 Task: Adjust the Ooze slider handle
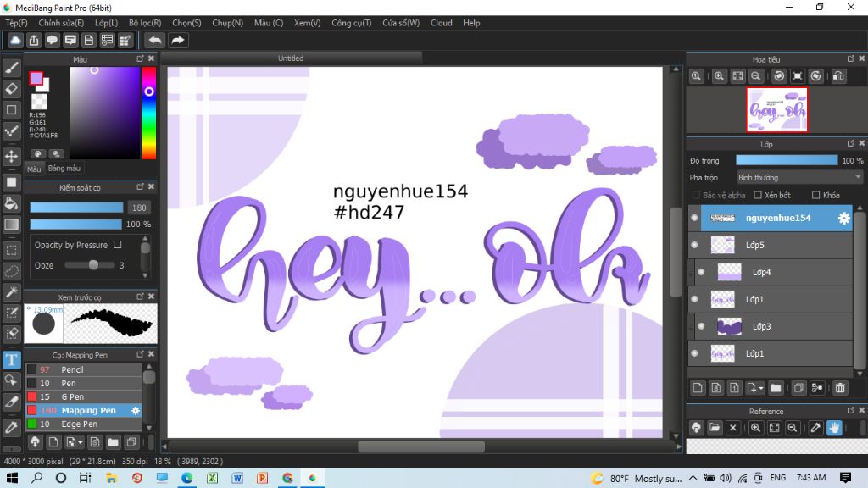(x=93, y=265)
